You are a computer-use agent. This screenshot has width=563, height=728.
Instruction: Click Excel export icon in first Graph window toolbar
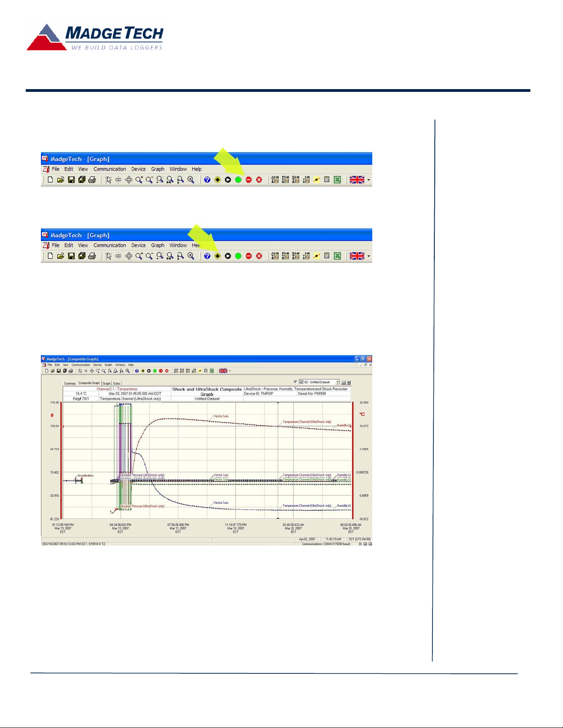(x=337, y=180)
